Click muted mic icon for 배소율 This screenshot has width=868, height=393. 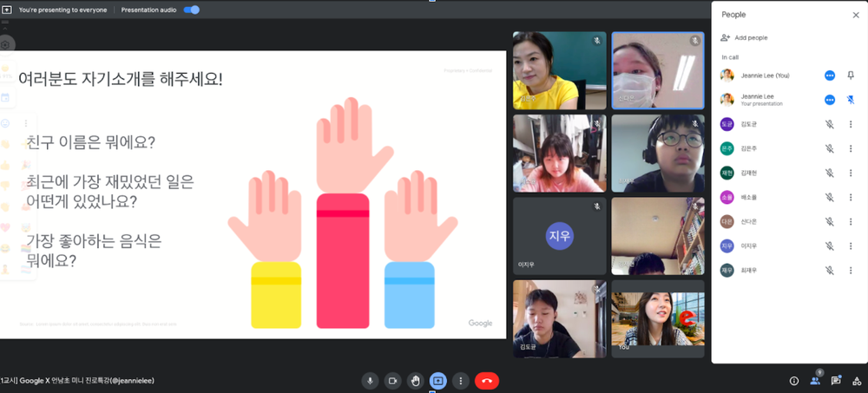click(829, 197)
